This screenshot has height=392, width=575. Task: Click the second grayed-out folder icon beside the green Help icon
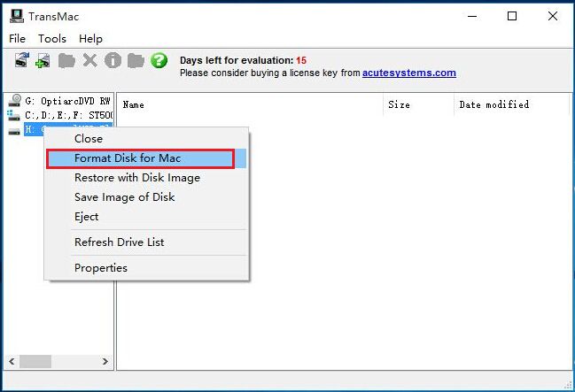point(136,60)
